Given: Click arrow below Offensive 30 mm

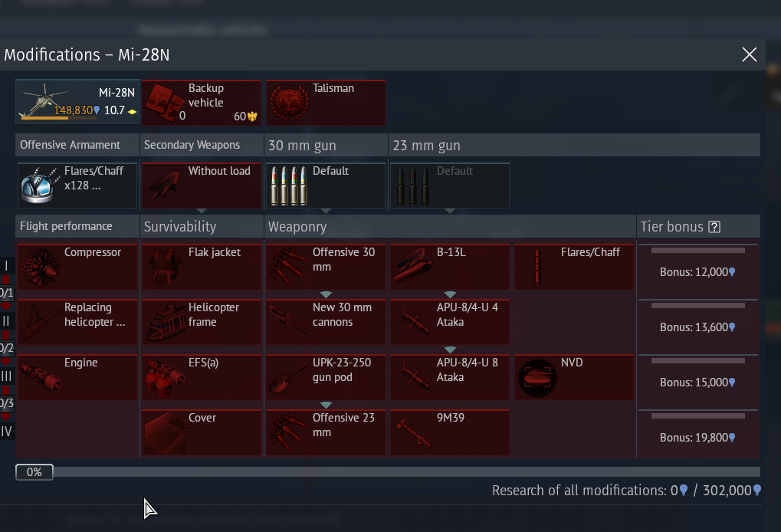Looking at the screenshot, I should point(326,294).
